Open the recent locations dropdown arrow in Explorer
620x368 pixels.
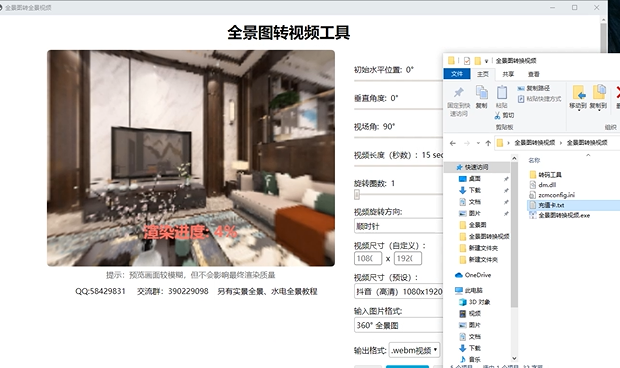(x=478, y=143)
